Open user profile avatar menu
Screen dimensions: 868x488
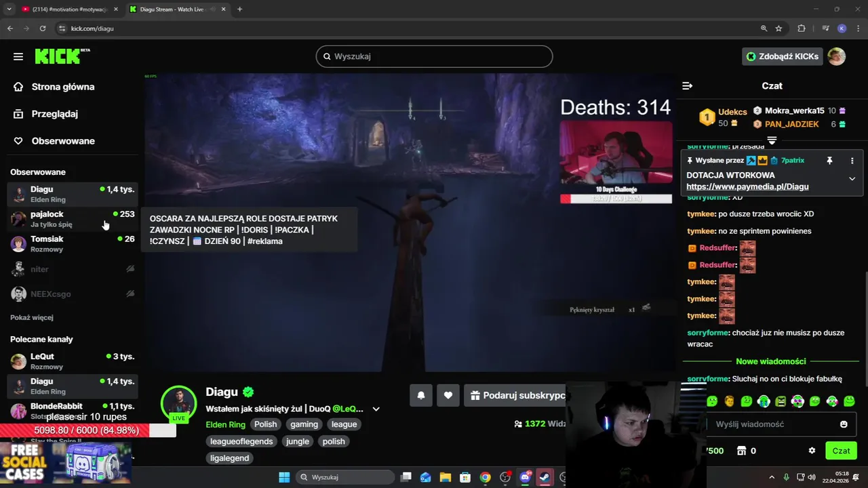coord(837,56)
